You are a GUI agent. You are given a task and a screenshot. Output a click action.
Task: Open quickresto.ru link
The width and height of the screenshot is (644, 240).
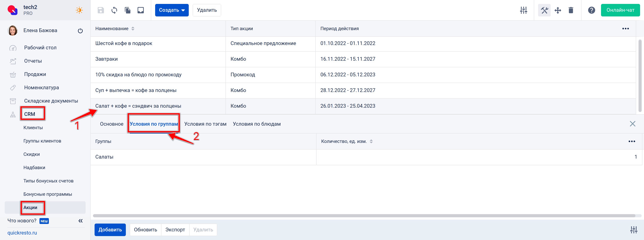click(x=22, y=233)
